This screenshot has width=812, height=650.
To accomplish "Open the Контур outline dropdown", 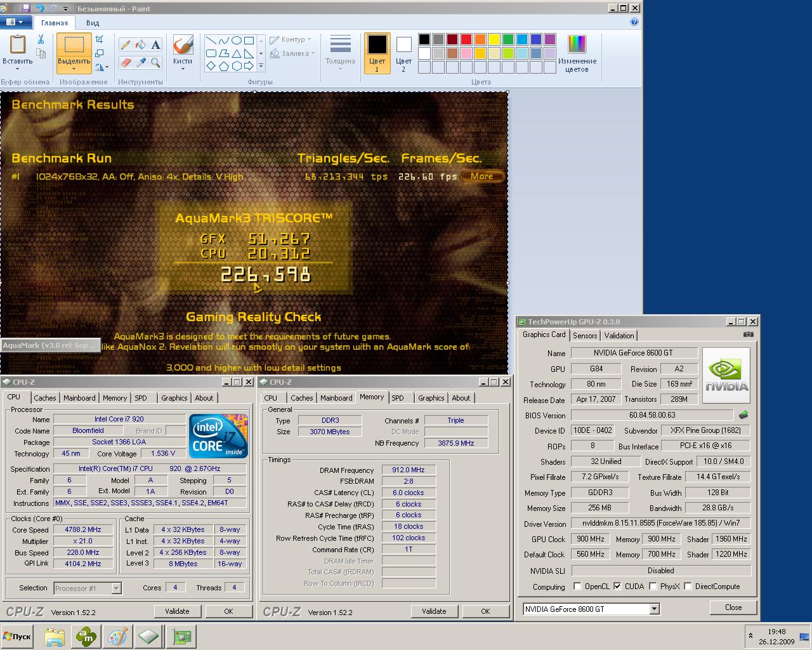I will 290,39.
